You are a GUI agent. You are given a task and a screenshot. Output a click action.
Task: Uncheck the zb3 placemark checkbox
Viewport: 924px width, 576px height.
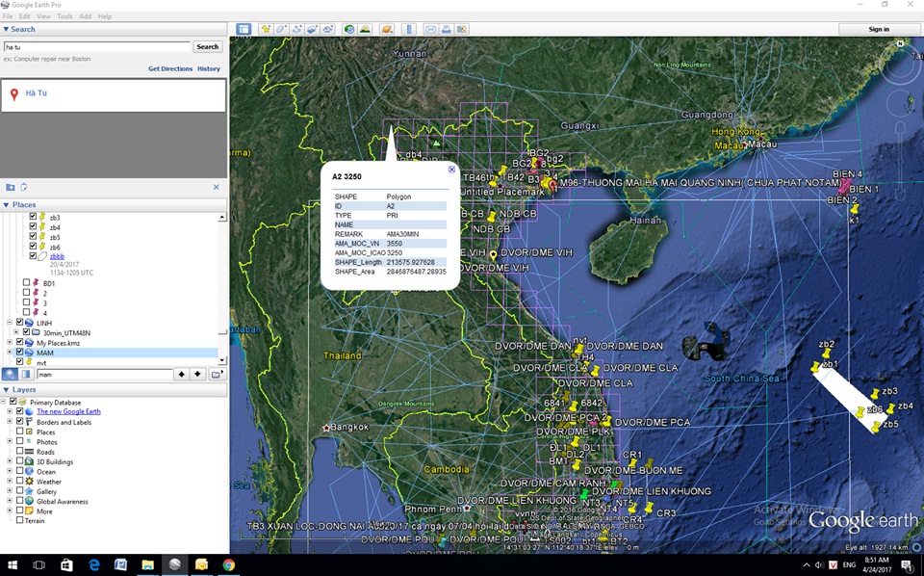tap(33, 217)
